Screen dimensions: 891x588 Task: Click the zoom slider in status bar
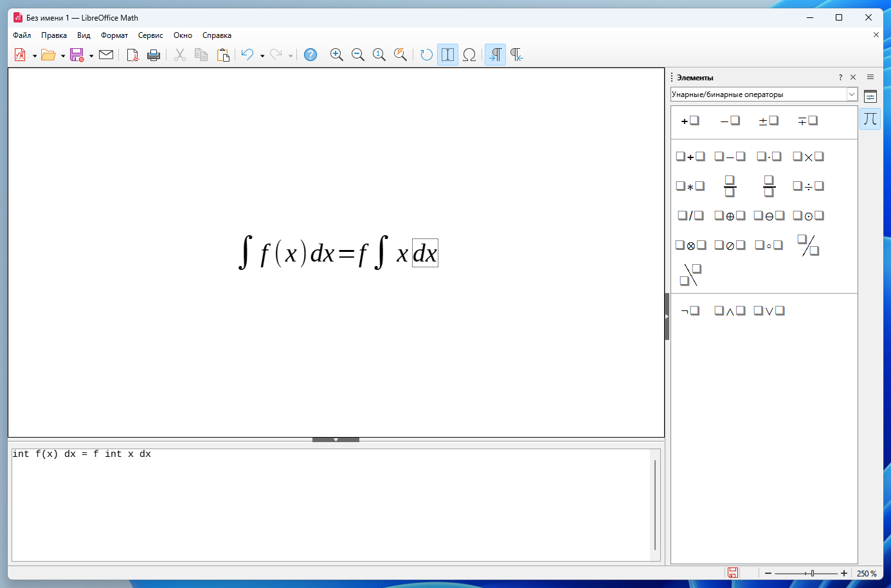[806, 573]
